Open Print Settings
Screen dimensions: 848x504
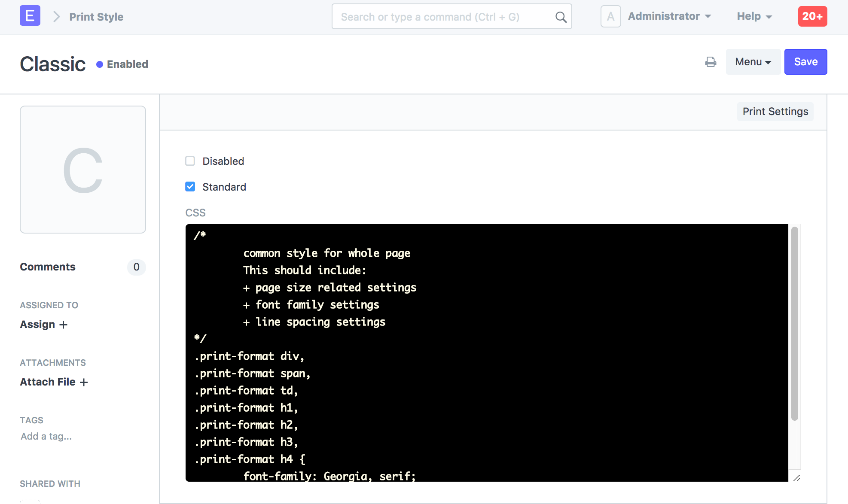click(x=775, y=112)
